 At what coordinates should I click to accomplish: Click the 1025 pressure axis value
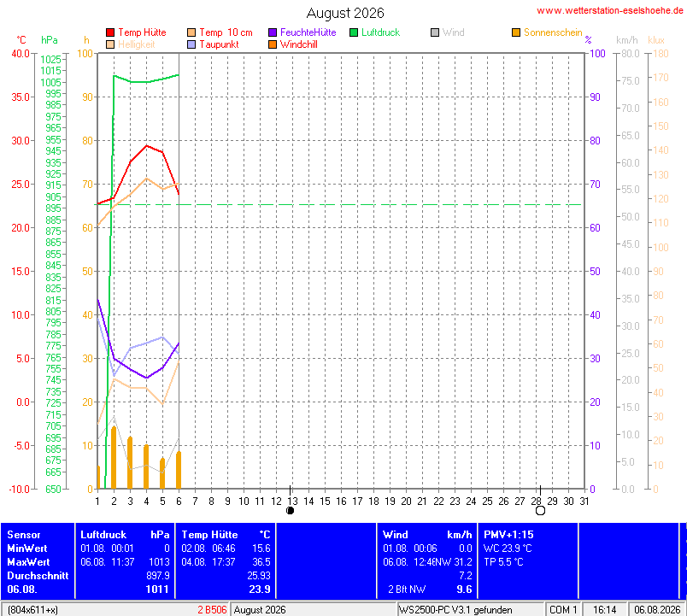pos(50,59)
